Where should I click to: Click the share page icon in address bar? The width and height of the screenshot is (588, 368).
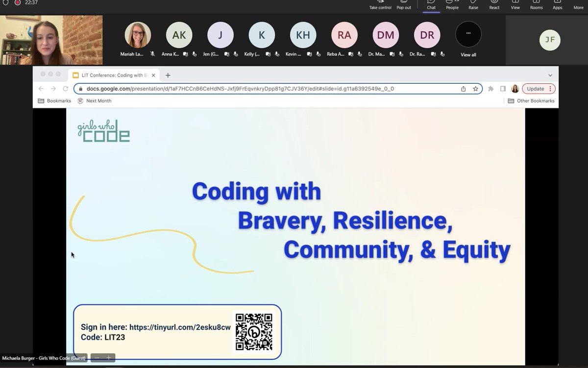pyautogui.click(x=464, y=89)
